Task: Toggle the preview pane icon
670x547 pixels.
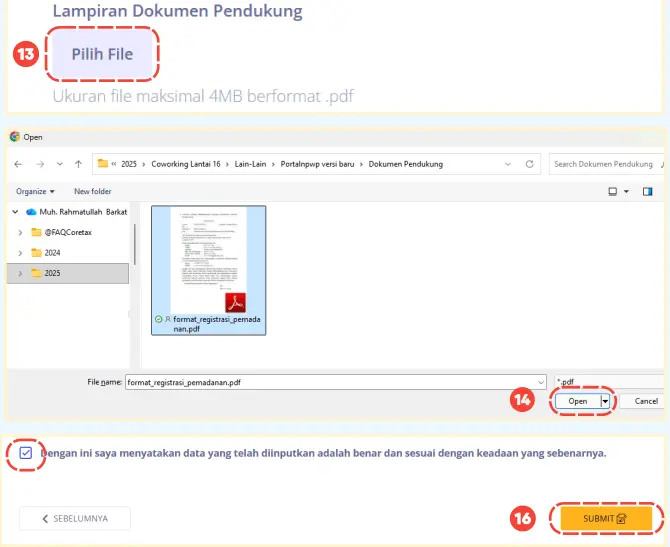Action: coord(648,191)
